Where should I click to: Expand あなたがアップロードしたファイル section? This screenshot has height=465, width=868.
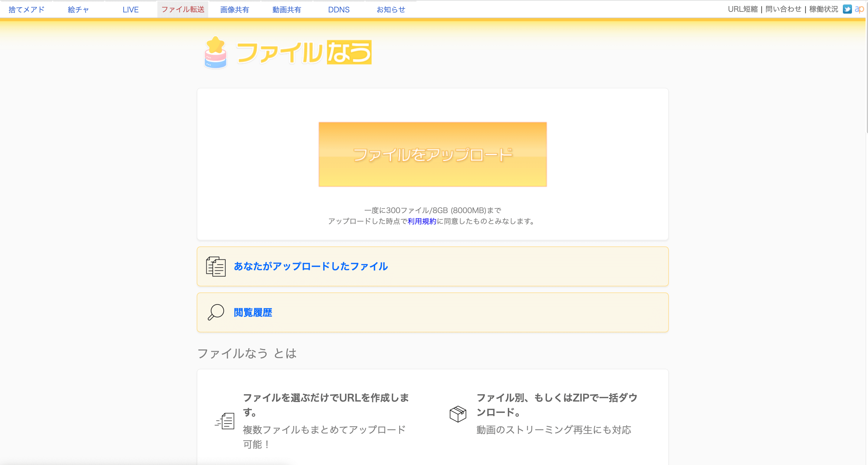311,266
